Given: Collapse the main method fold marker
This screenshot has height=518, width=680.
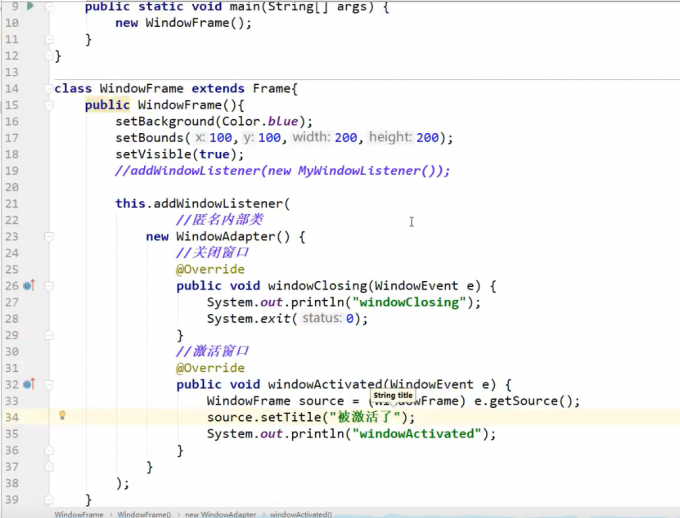Looking at the screenshot, I should pos(47,7).
